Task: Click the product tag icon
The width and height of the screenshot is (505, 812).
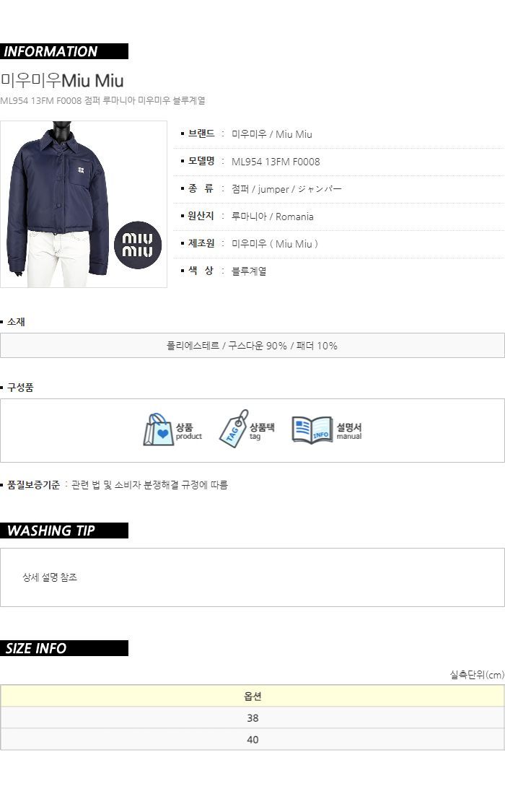Action: point(233,429)
